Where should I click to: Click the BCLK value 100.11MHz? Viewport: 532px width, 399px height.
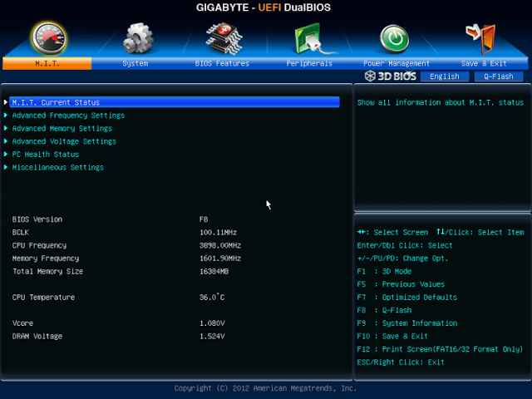[218, 233]
